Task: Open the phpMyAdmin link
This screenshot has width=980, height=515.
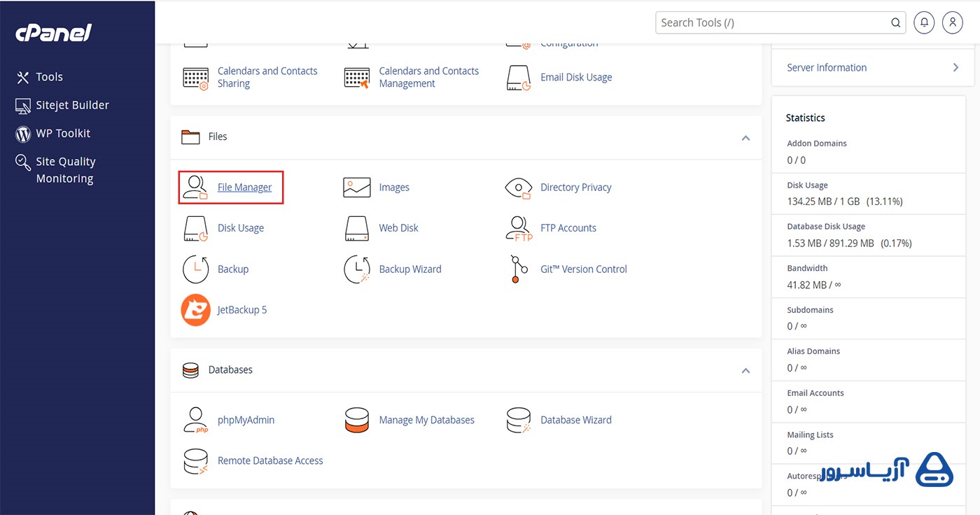Action: point(246,420)
